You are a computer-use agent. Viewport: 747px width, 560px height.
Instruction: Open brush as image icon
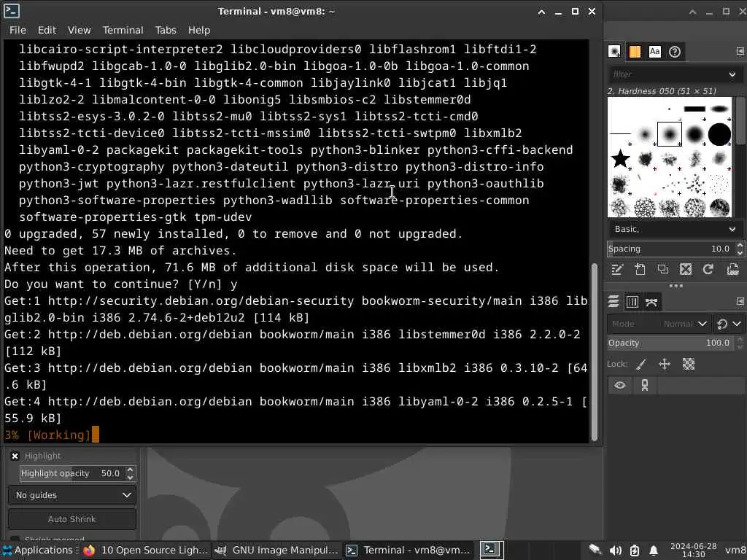[x=732, y=270]
